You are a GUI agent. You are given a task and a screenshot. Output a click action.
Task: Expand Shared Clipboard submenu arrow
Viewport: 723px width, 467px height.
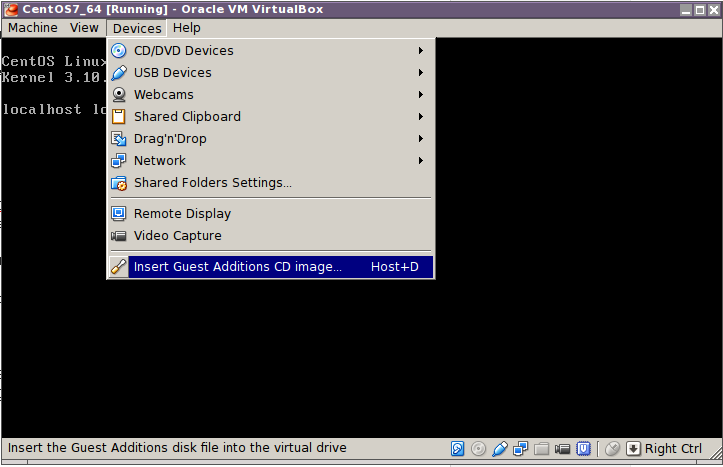coord(421,117)
